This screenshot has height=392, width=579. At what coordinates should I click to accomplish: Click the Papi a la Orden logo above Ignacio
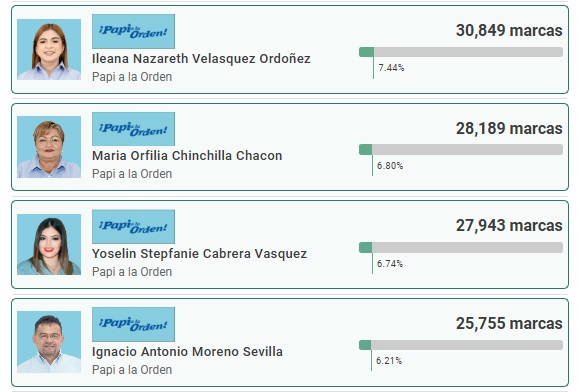133,324
